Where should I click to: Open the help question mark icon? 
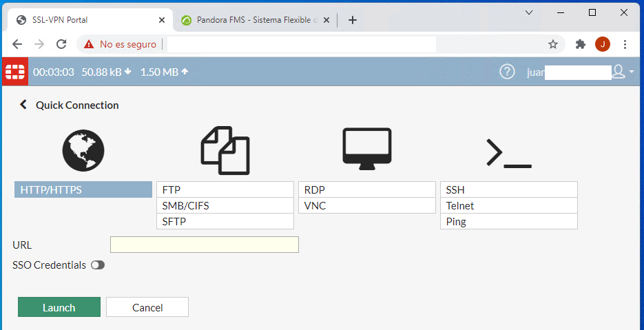[507, 72]
